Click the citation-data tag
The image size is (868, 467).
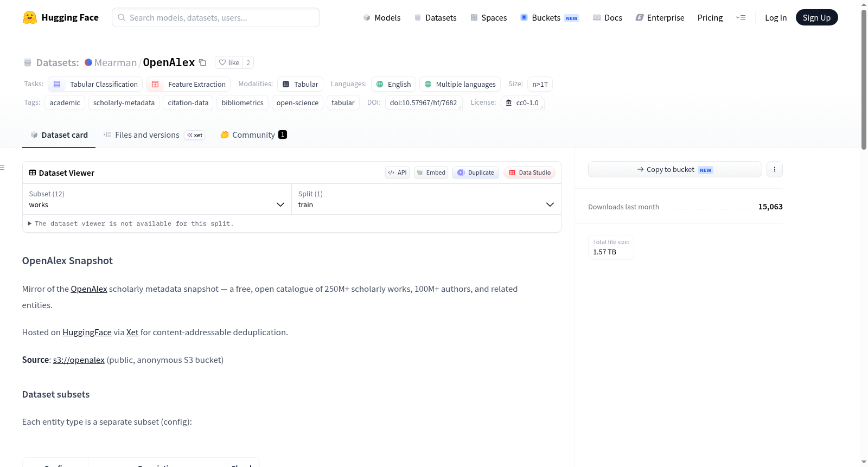coord(188,103)
